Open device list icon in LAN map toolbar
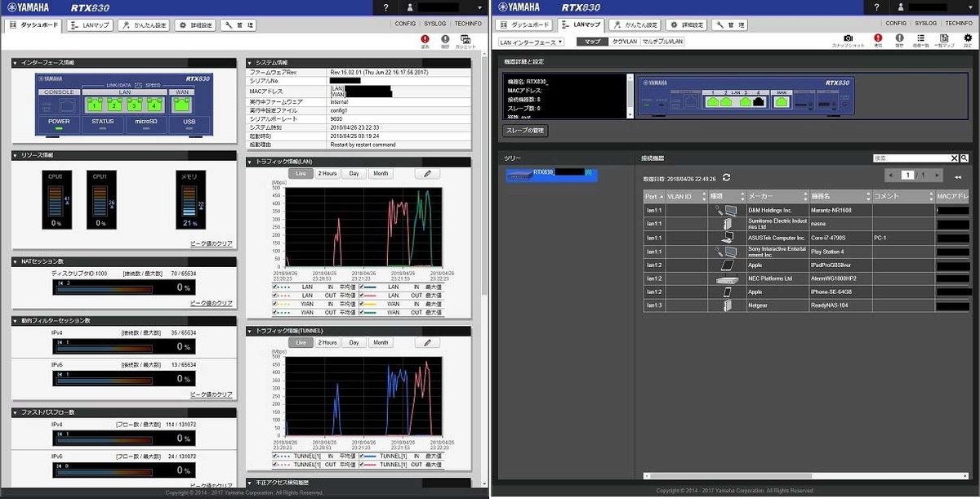Screen dimensions: 980x499 (921, 38)
